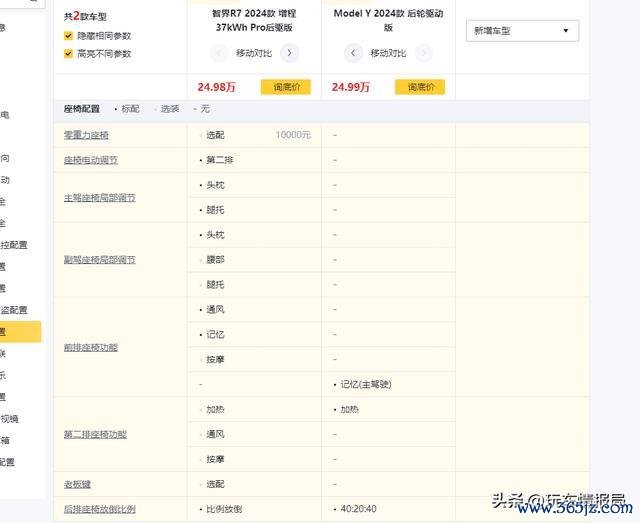Click the 10000元 option price

(x=293, y=135)
